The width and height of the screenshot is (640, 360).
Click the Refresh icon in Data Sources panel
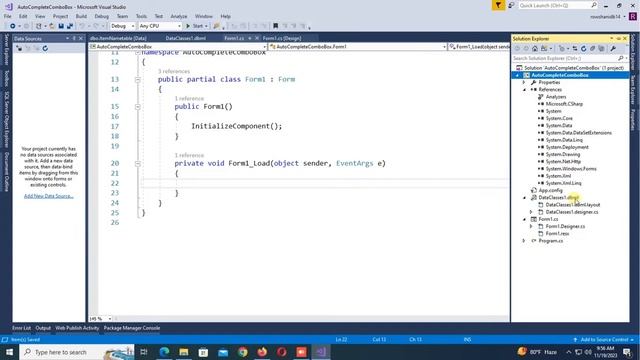click(45, 48)
